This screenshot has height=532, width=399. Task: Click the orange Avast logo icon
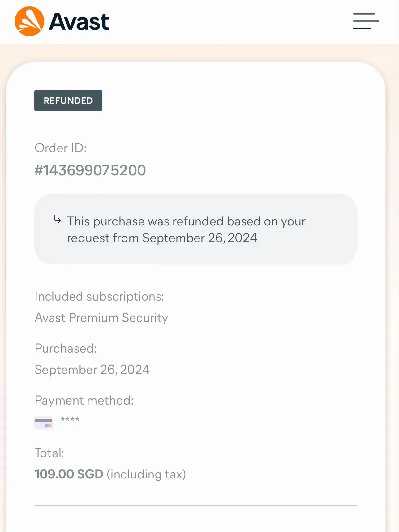tap(29, 21)
